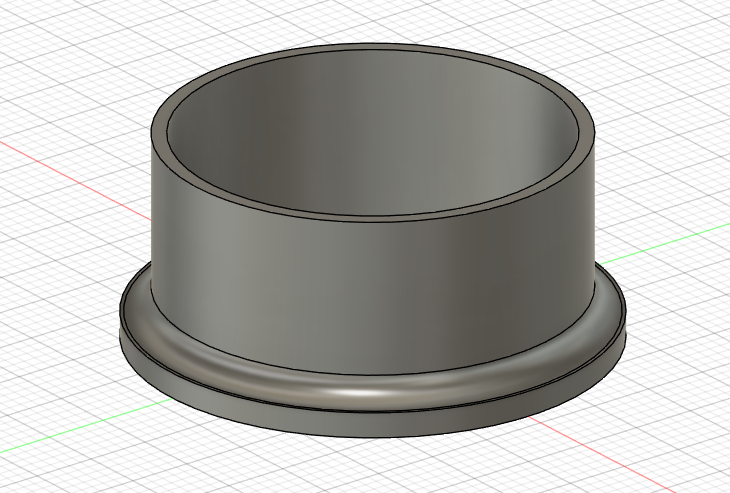Select the inner cylindrical wall of the cup

pos(372,135)
